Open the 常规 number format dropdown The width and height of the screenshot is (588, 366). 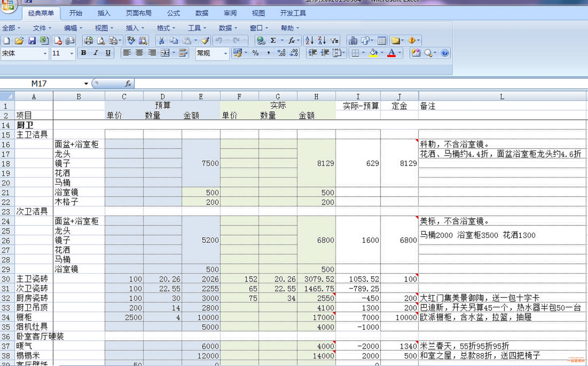226,53
